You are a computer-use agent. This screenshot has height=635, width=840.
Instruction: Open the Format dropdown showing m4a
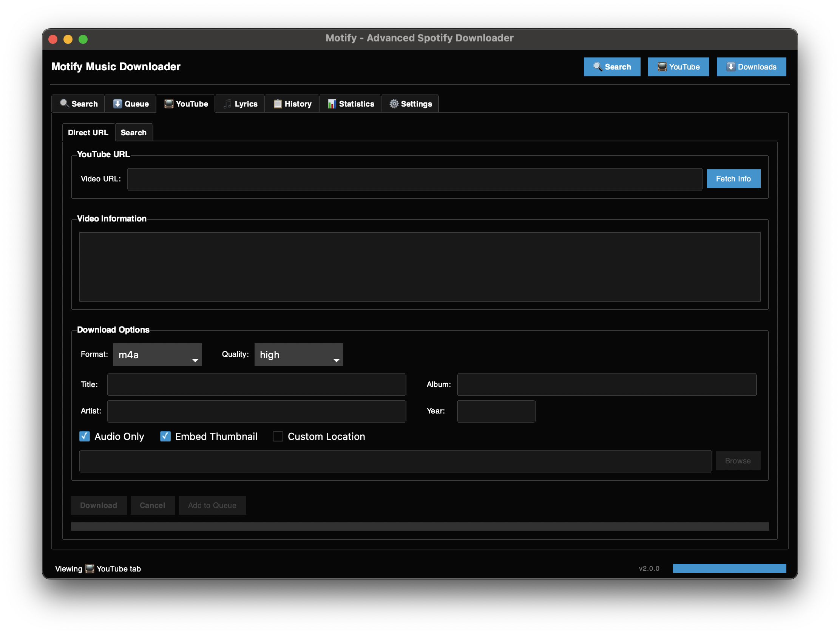(x=157, y=355)
